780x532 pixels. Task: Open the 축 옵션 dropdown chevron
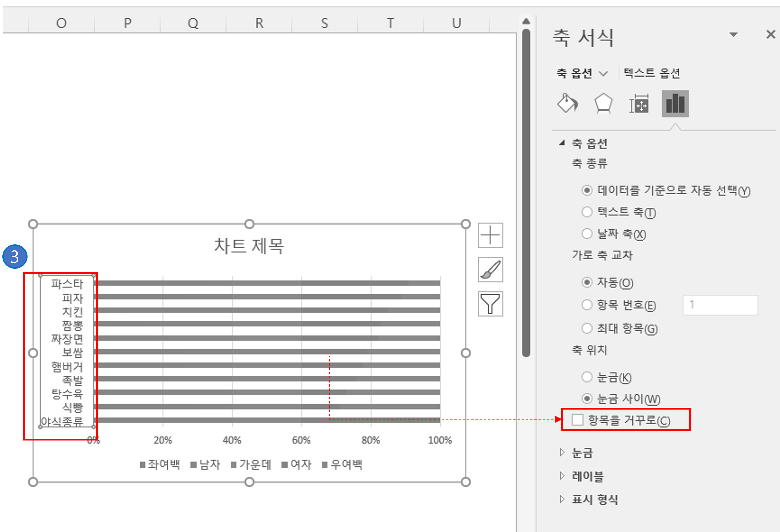603,73
